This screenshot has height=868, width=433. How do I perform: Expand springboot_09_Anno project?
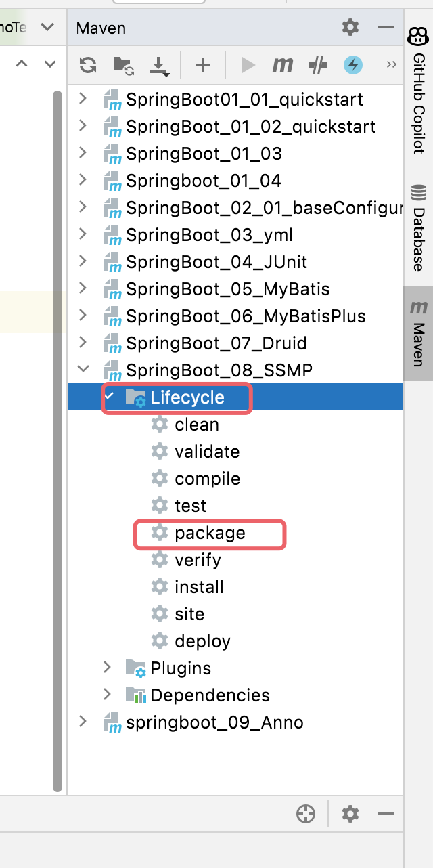[x=83, y=722]
